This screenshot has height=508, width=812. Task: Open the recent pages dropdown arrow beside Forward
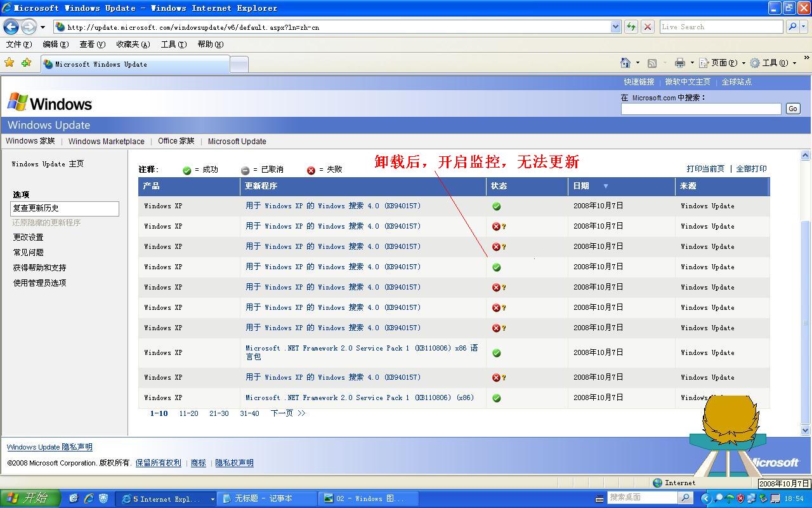pyautogui.click(x=43, y=27)
